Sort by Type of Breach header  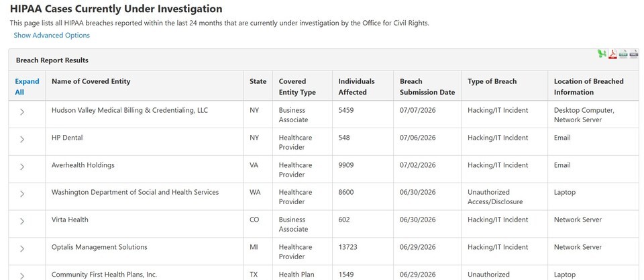492,81
